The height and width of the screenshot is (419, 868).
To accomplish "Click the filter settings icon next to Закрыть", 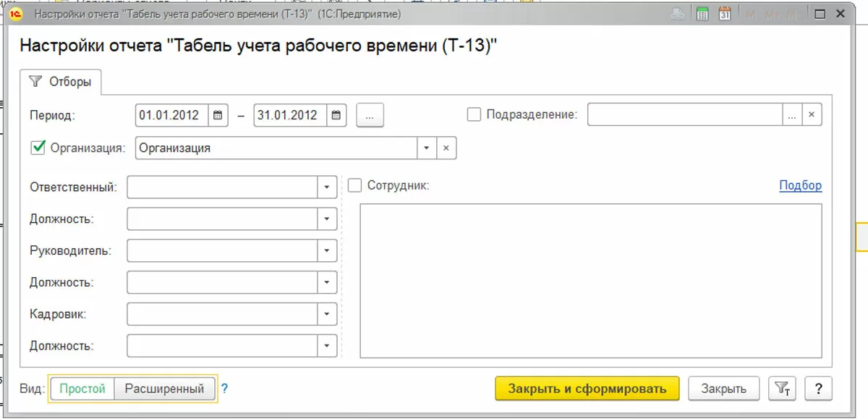I will tap(782, 389).
